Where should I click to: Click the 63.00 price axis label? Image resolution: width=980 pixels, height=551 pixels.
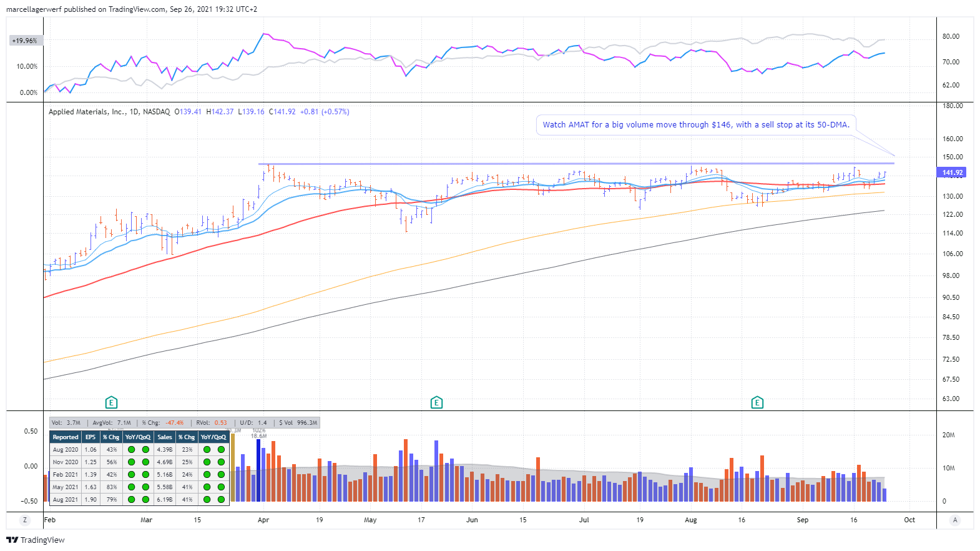tap(951, 399)
